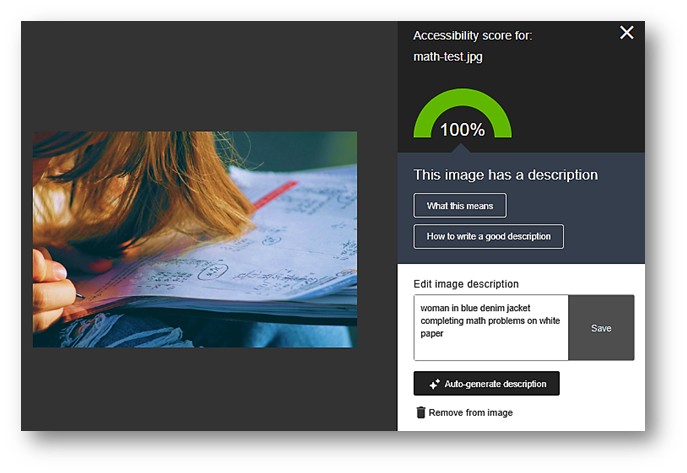This screenshot has height=473, width=687.
Task: Click Auto-generate description button
Action: coord(486,384)
